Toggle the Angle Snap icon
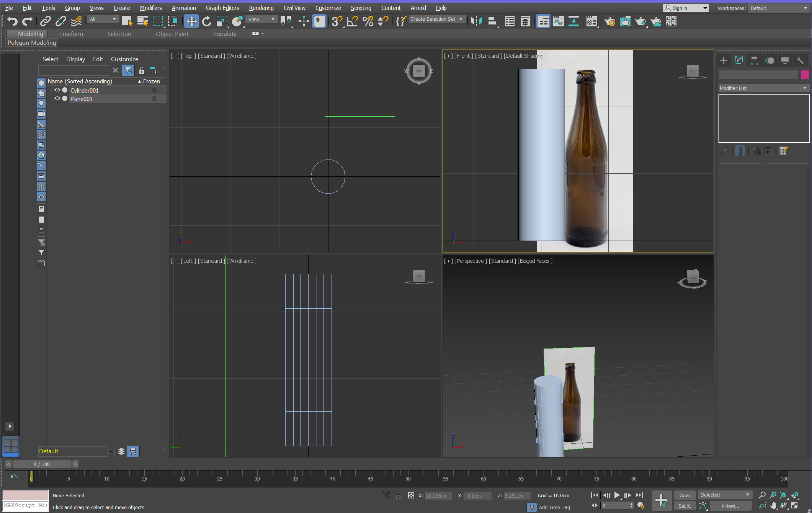 352,21
